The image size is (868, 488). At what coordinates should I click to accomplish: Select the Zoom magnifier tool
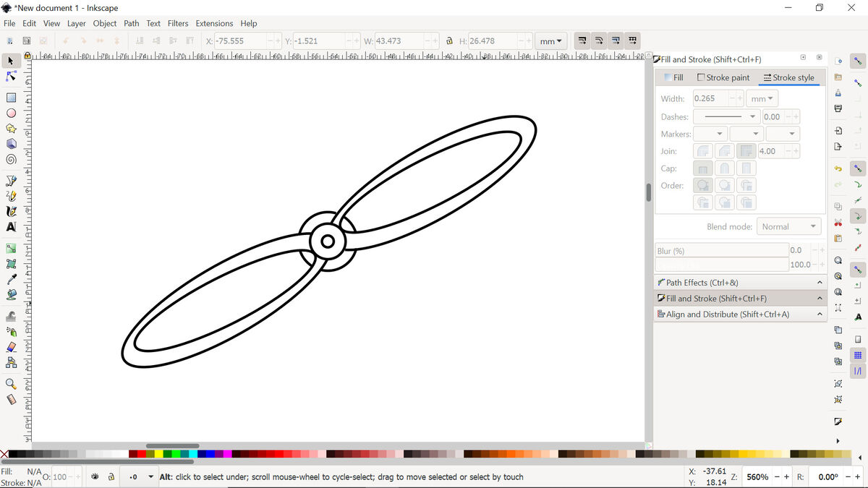tap(11, 384)
